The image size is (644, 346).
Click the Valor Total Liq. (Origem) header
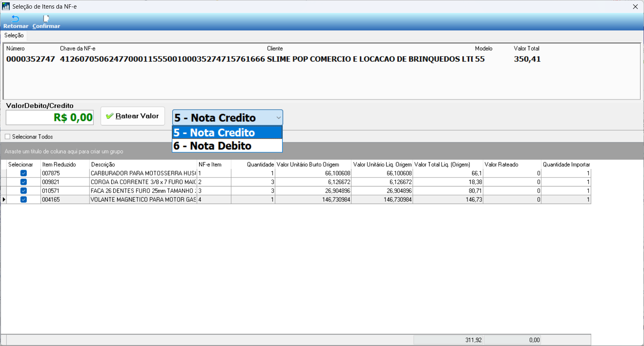click(x=448, y=165)
